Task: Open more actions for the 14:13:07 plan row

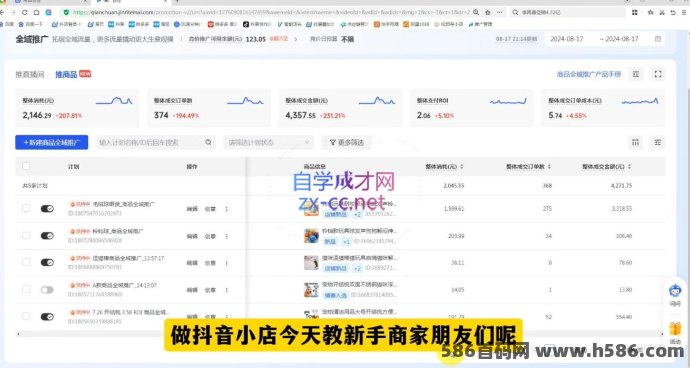Action: (227, 290)
